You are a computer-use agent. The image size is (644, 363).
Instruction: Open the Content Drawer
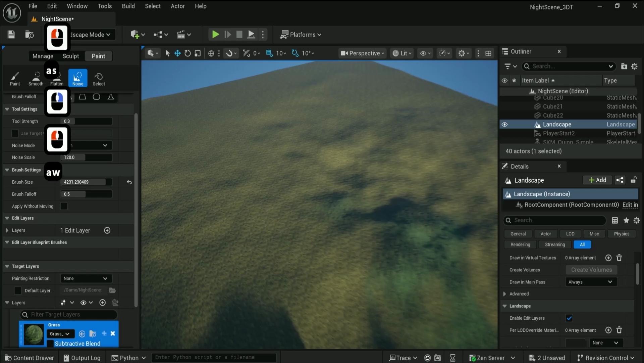click(29, 357)
